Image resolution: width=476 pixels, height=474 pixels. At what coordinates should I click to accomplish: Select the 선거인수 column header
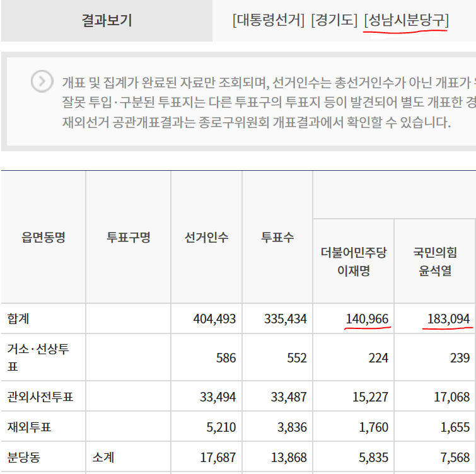coord(206,237)
